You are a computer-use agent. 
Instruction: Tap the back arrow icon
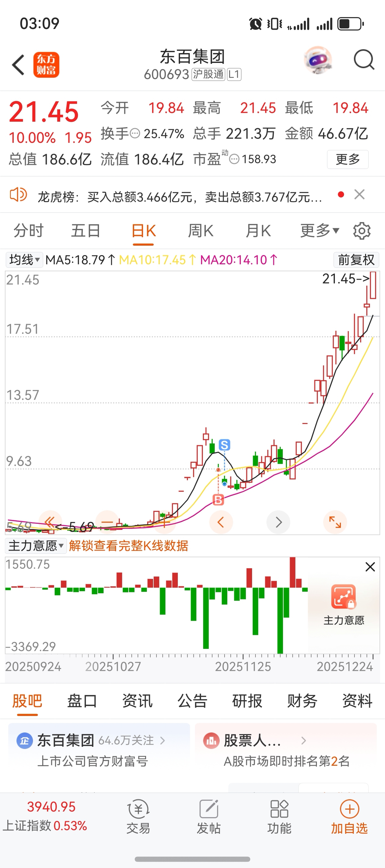click(18, 65)
